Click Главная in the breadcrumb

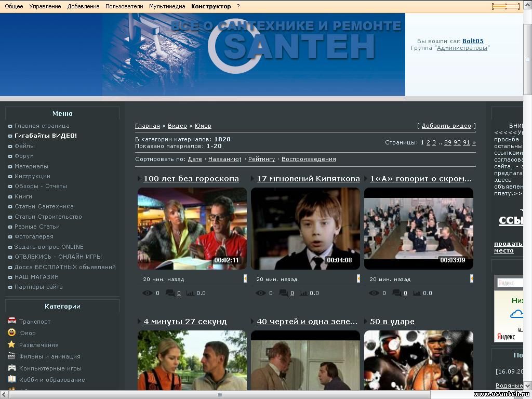pyautogui.click(x=147, y=126)
